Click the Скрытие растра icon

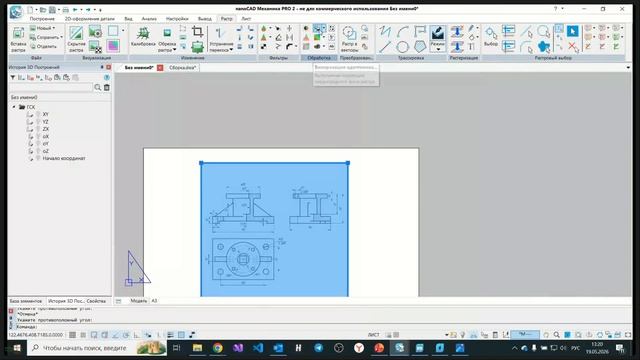(76, 33)
